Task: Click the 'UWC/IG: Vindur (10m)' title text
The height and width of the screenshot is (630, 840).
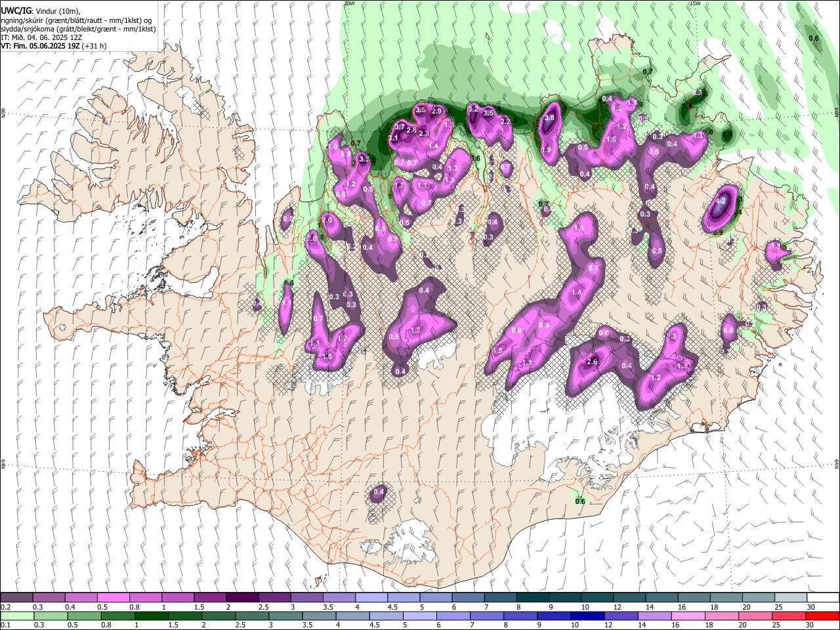Action: pyautogui.click(x=40, y=11)
